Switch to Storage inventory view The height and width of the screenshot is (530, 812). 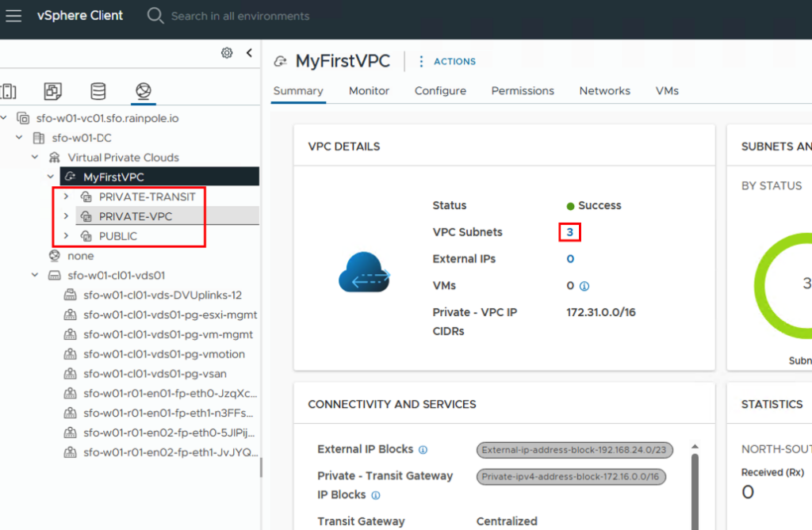pos(98,91)
